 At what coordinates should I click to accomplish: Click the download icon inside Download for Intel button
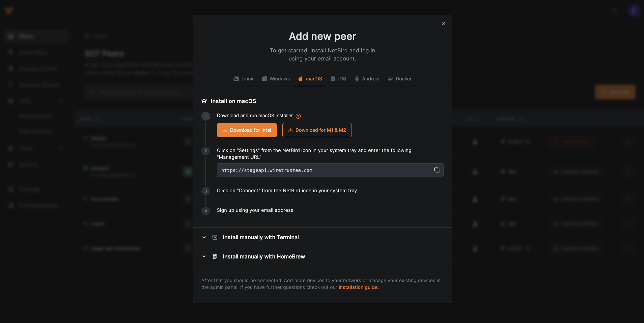pyautogui.click(x=225, y=130)
